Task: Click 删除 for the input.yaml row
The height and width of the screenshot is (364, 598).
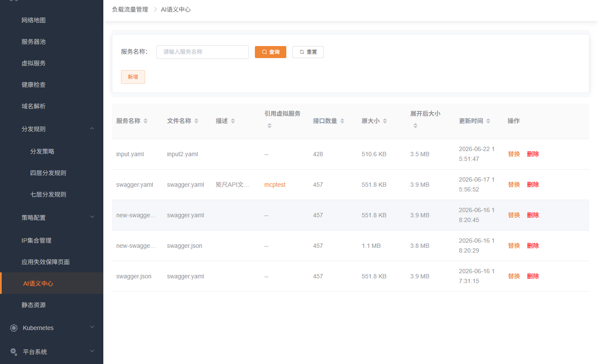Action: click(533, 154)
